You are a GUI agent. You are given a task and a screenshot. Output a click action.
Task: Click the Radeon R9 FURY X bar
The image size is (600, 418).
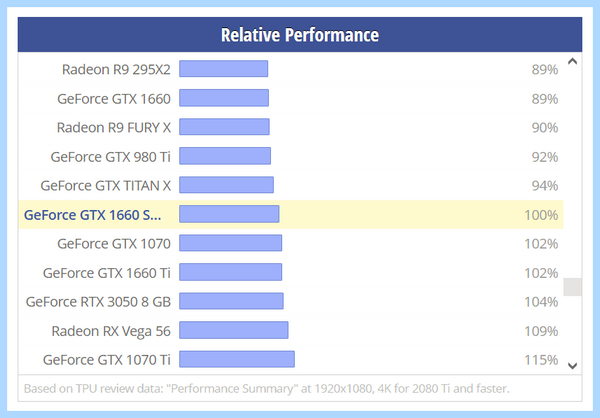(x=224, y=127)
